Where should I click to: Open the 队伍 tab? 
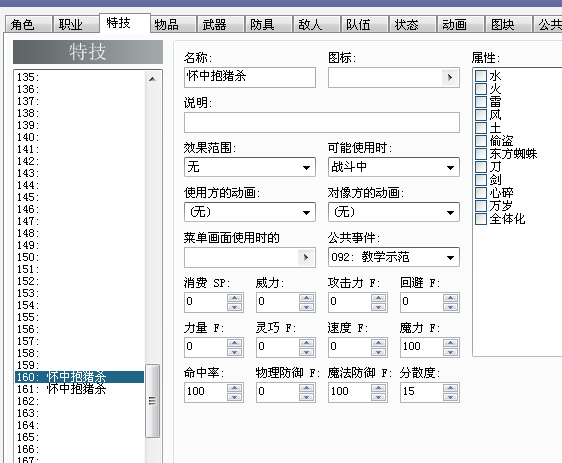365,24
